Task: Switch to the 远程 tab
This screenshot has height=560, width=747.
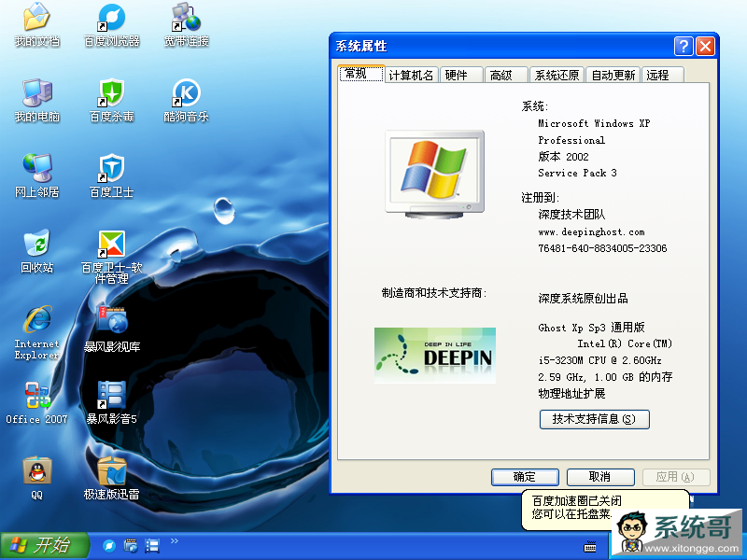Action: 663,76
